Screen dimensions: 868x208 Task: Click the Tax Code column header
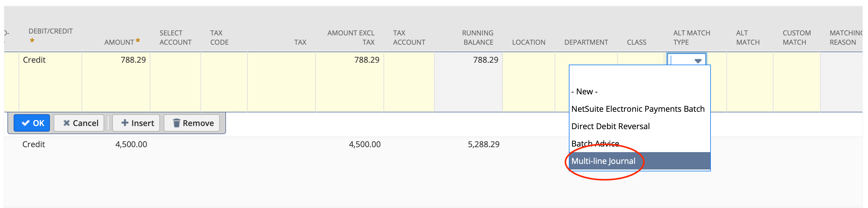point(219,38)
